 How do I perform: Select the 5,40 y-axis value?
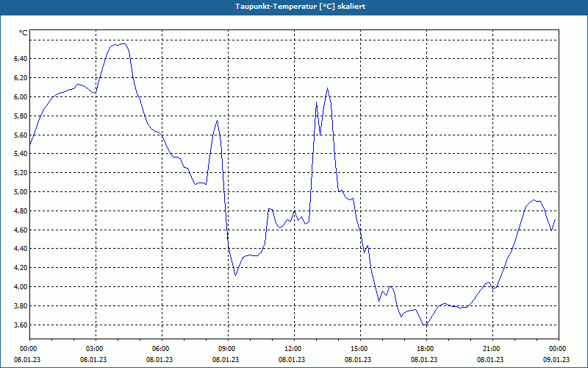point(21,154)
